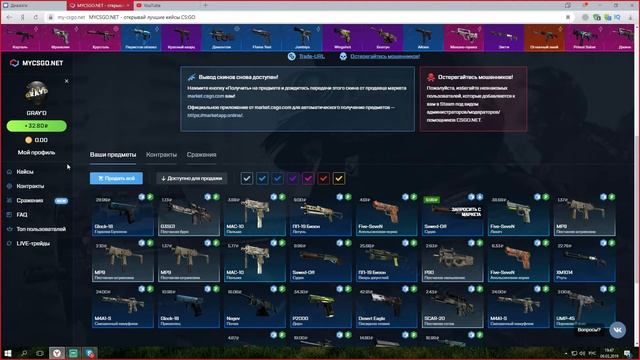Open Топ пользователей in the sidebar
The height and width of the screenshot is (360, 640).
click(x=41, y=229)
